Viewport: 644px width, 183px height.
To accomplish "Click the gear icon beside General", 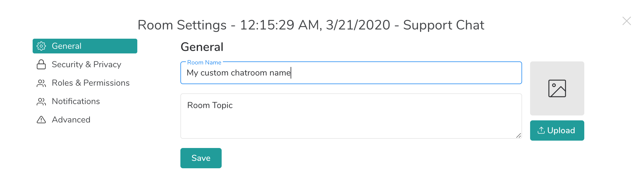I will click(x=41, y=46).
